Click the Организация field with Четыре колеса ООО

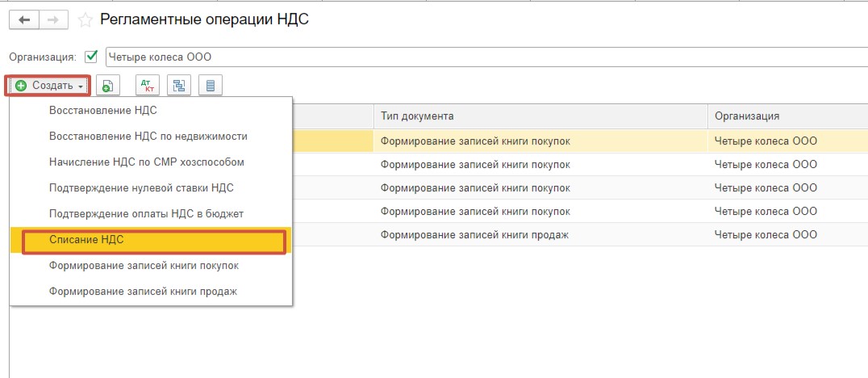pos(486,57)
